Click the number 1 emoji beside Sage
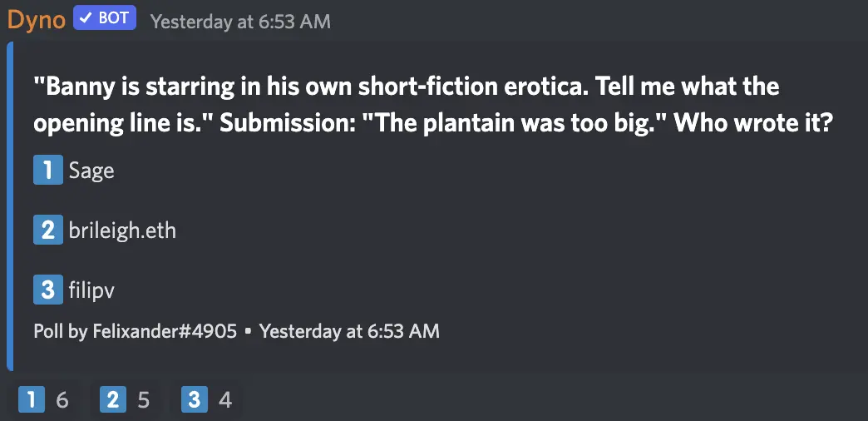Viewport: 868px width, 421px height. (x=47, y=171)
